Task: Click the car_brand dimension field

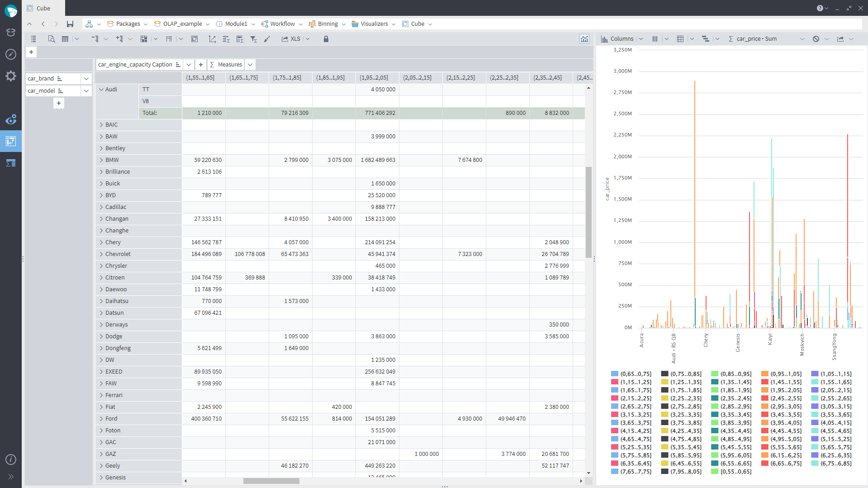Action: 53,79
